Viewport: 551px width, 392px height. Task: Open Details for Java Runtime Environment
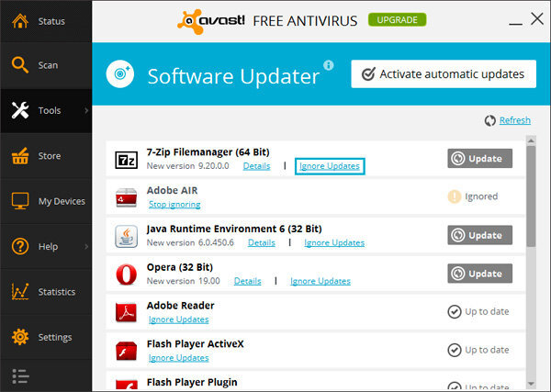(262, 242)
